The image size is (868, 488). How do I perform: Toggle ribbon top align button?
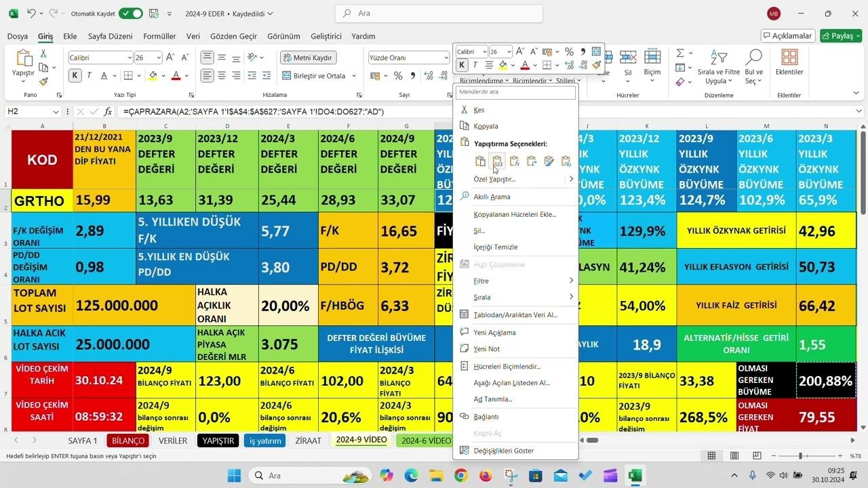coord(207,58)
